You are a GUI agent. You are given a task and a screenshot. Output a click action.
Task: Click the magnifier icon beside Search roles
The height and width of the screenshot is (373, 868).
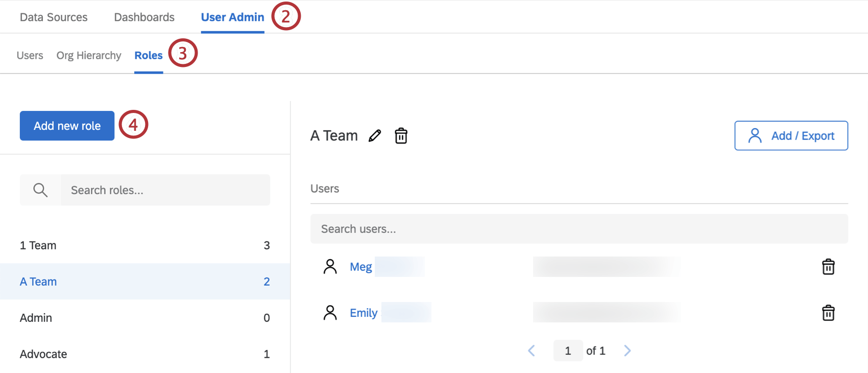coord(40,190)
